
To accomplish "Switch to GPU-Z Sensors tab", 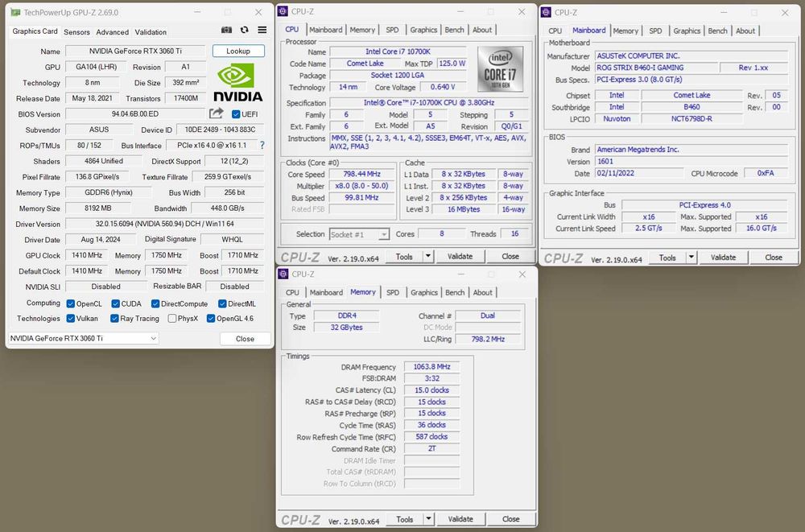I will click(76, 32).
